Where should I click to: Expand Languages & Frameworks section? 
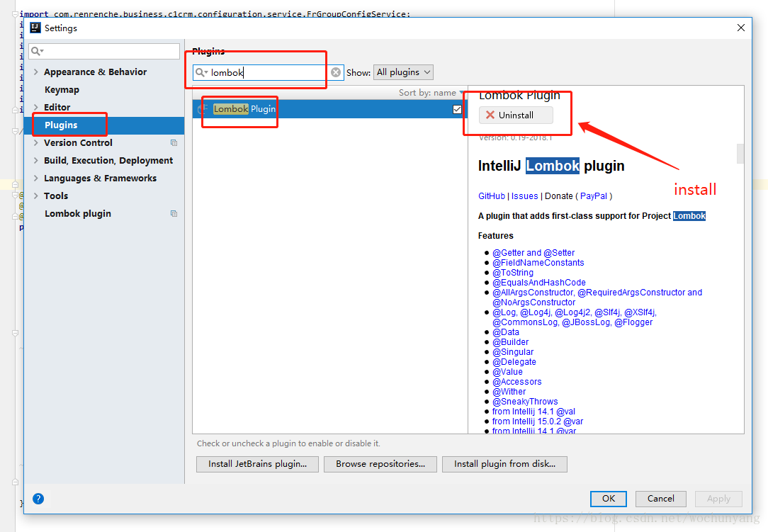[35, 178]
